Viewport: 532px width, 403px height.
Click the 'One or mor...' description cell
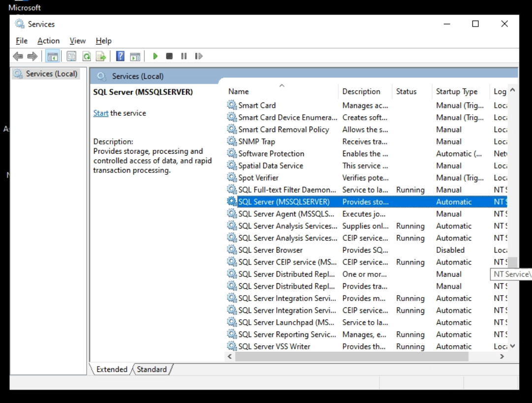pyautogui.click(x=364, y=274)
